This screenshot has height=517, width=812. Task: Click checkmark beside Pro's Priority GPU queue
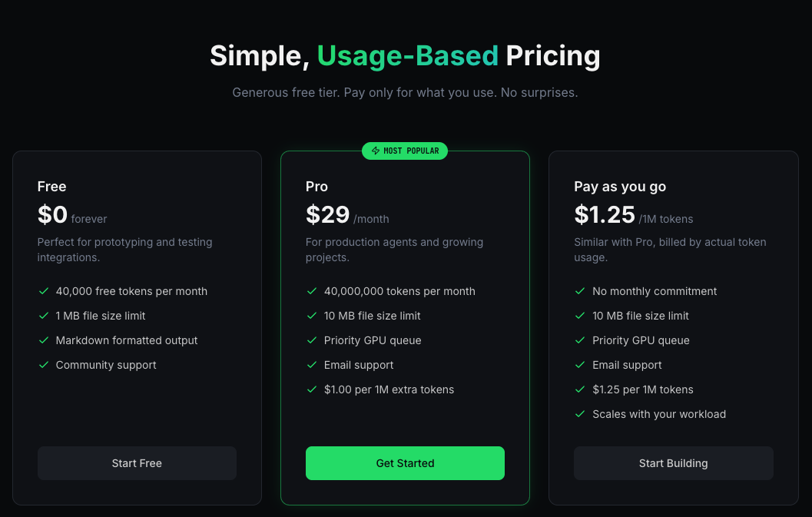[x=312, y=340]
